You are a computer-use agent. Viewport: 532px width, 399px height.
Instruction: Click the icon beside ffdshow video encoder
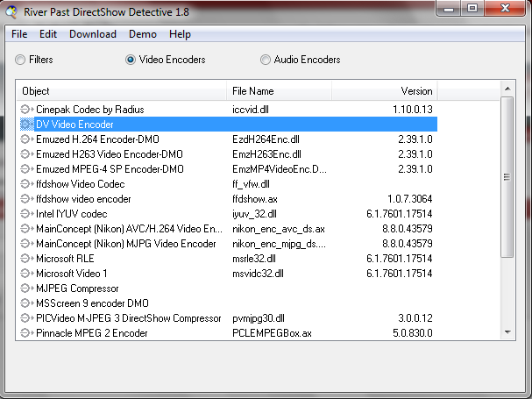point(27,199)
